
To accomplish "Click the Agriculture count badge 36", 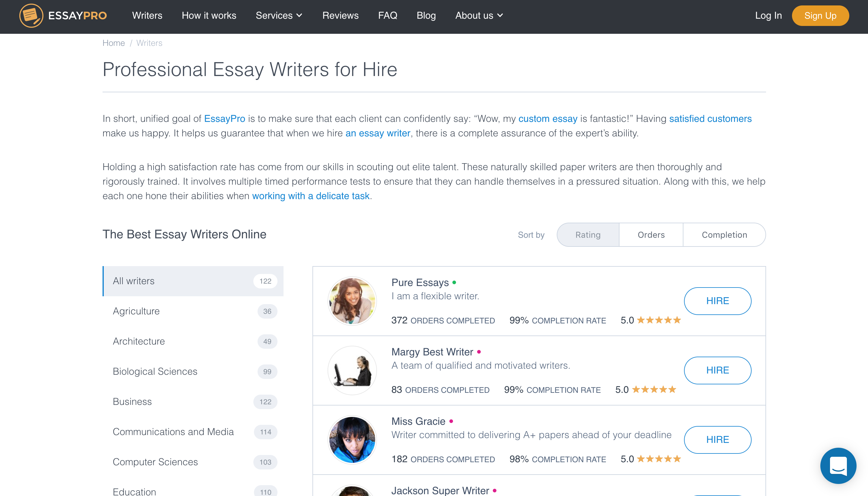I will (267, 311).
